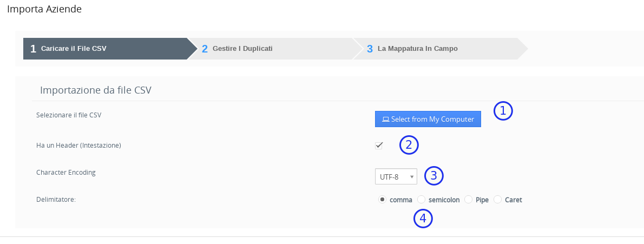Viewport: 644px width, 244px height.
Task: Click the circled number 4 annotation
Action: click(x=423, y=219)
